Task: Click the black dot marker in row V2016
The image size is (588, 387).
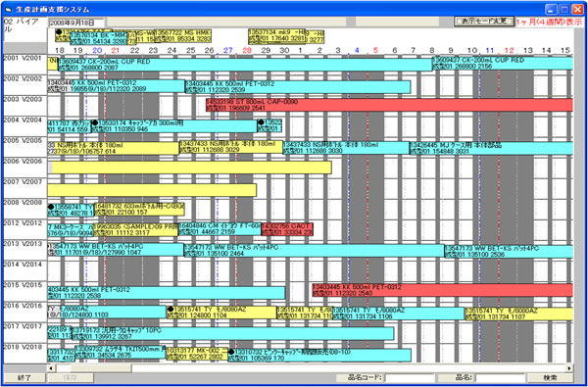Action: click(171, 310)
